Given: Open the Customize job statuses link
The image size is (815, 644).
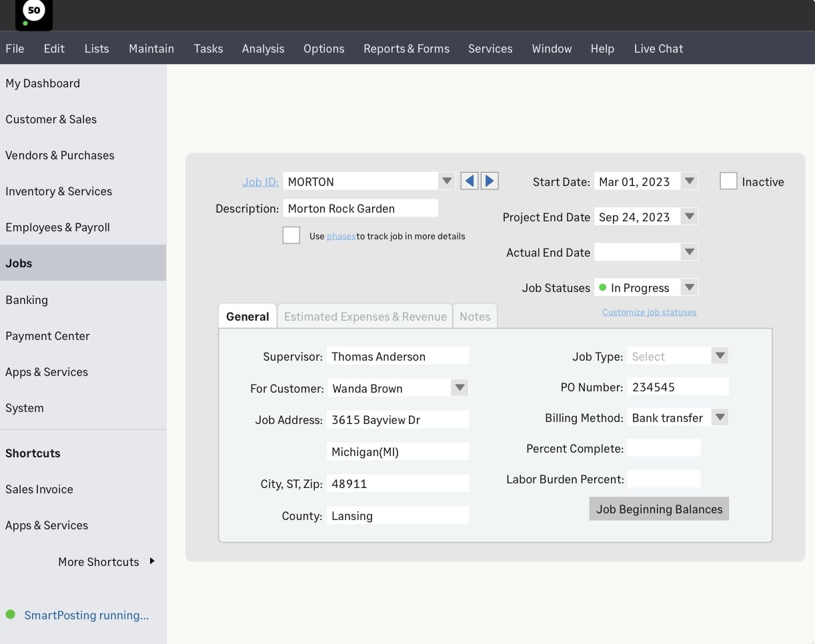Looking at the screenshot, I should pos(648,311).
